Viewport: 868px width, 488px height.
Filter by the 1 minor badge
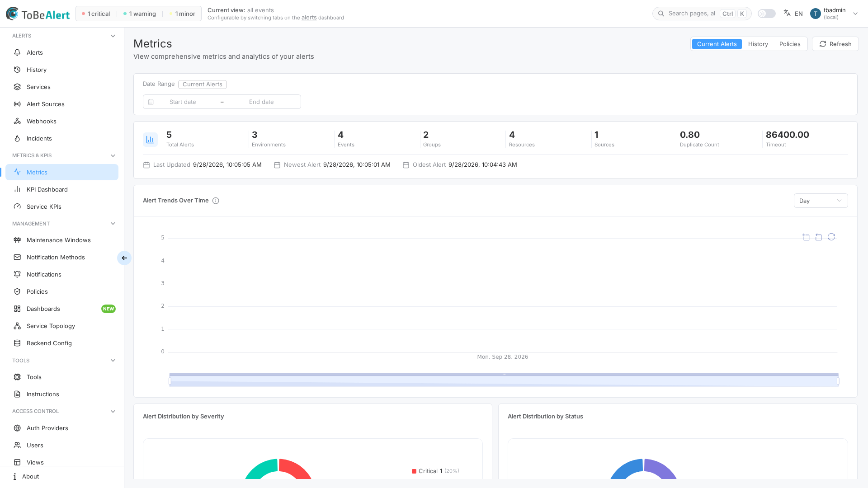pos(182,14)
